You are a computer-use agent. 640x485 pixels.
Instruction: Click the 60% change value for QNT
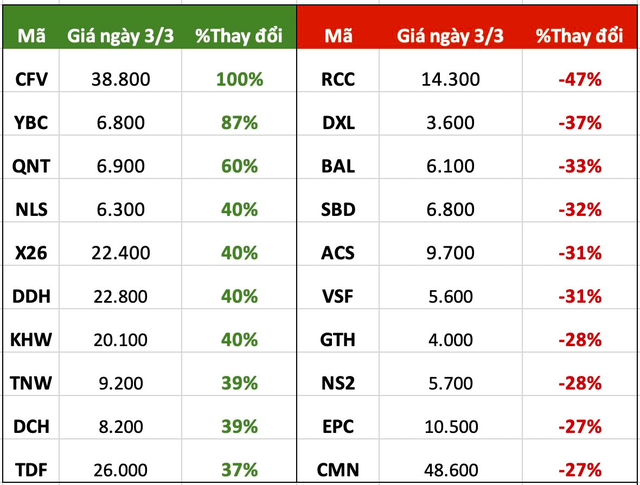[x=239, y=165]
